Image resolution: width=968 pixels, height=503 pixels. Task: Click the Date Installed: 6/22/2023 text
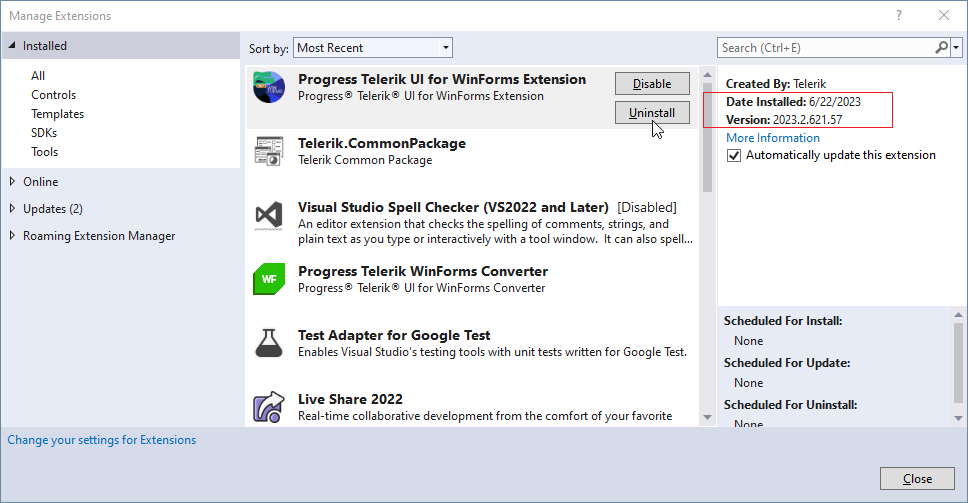coord(793,102)
